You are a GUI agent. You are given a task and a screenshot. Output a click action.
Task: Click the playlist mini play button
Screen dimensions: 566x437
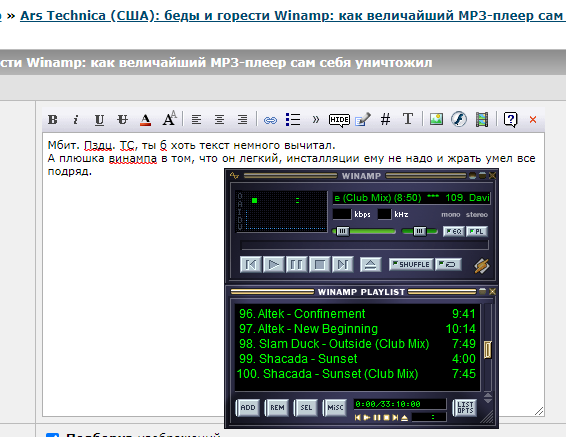pyautogui.click(x=367, y=418)
